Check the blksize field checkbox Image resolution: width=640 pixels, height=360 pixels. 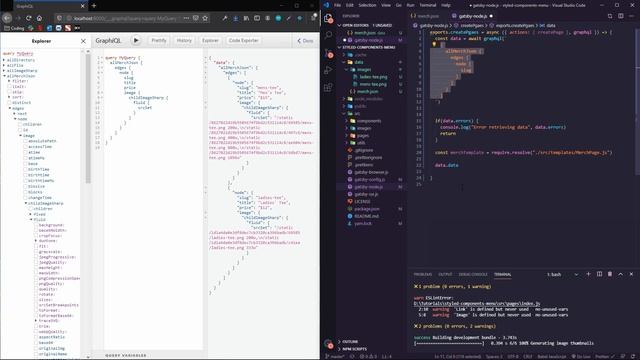(25, 186)
